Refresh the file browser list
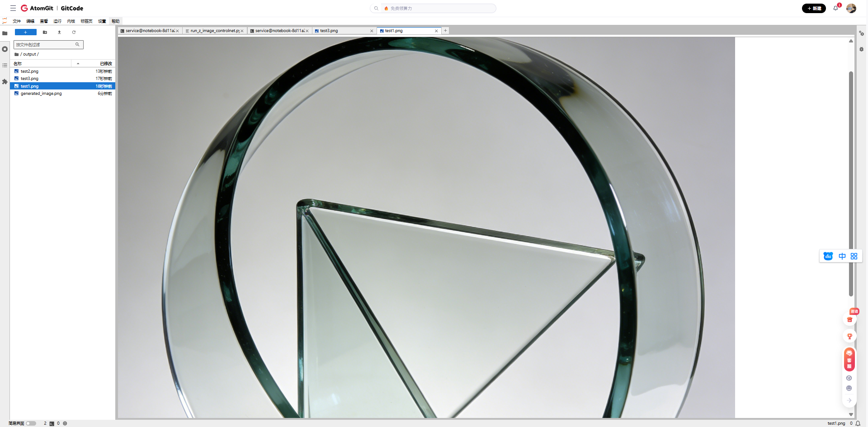The image size is (868, 427). click(x=74, y=32)
